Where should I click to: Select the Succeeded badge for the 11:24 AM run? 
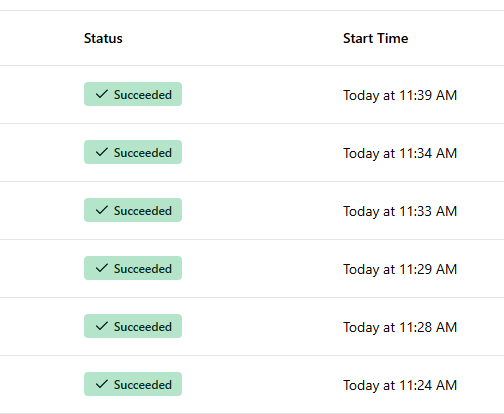point(133,384)
